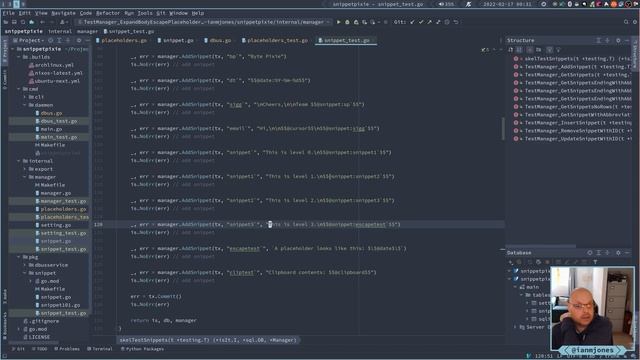Image resolution: width=640 pixels, height=360 pixels.
Task: Open the Navigate menu
Action: tap(63, 13)
